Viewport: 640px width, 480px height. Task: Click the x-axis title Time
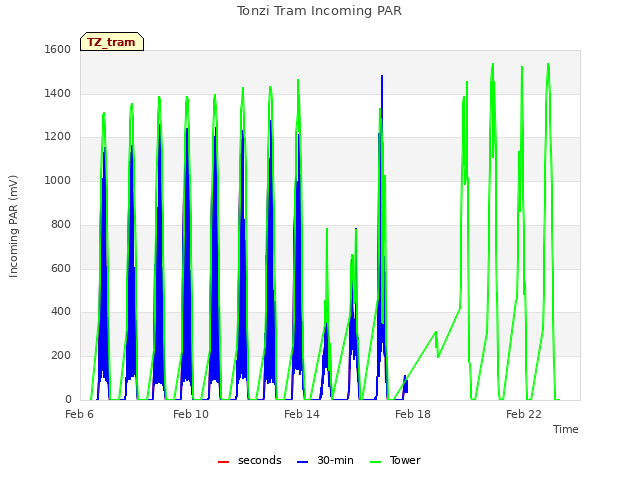(x=566, y=429)
